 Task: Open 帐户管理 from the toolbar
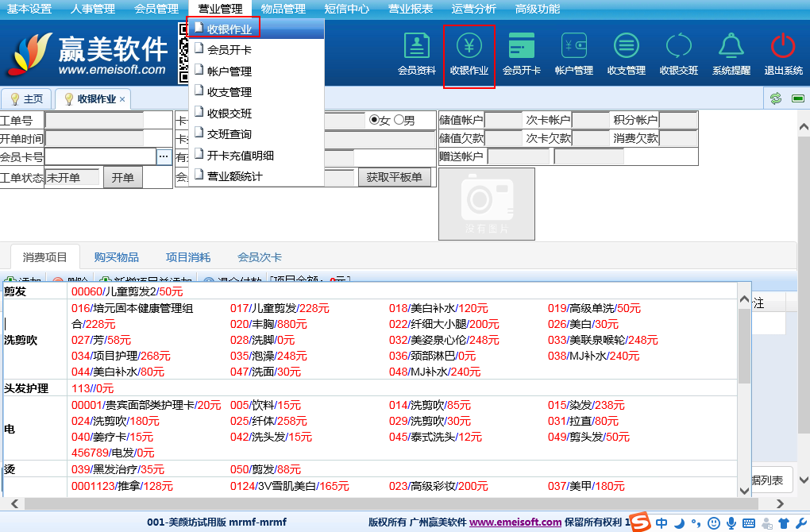(x=573, y=54)
